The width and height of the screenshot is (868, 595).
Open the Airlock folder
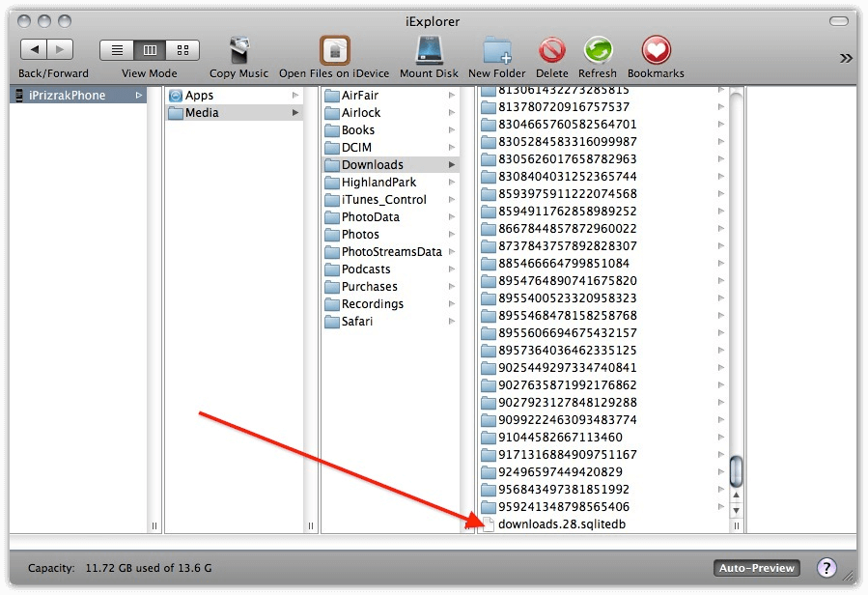click(x=391, y=112)
